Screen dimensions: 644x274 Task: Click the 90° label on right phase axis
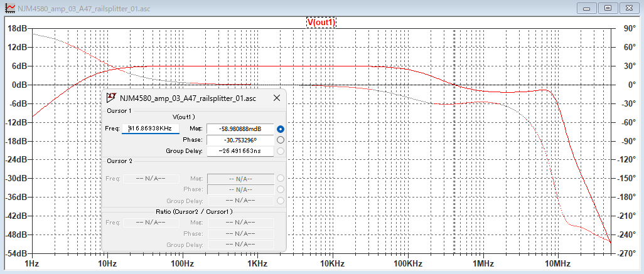(629, 29)
